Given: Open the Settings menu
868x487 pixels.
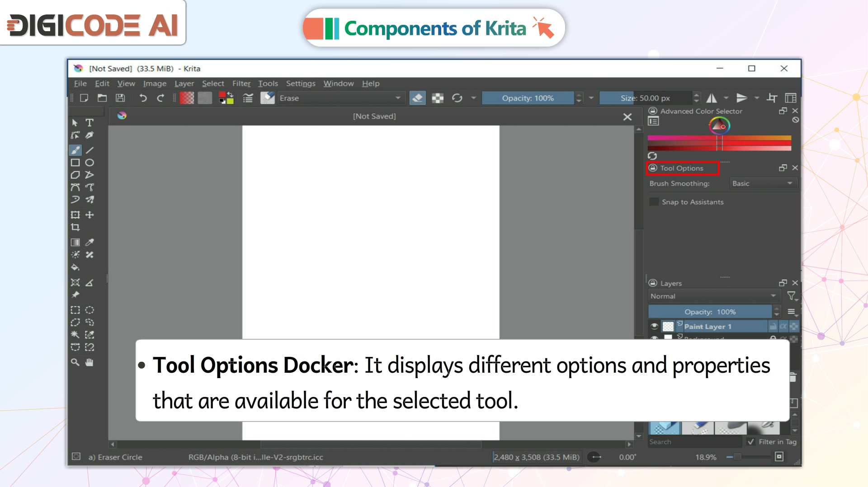Looking at the screenshot, I should (x=301, y=84).
